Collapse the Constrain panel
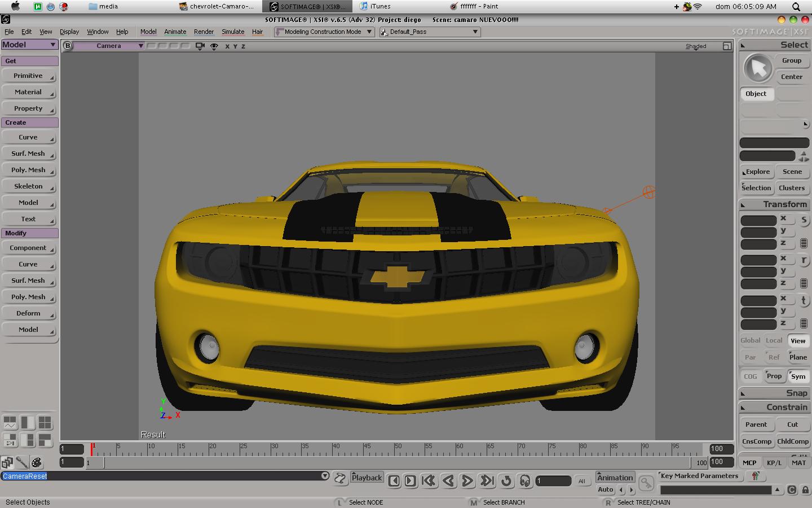The width and height of the screenshot is (812, 508). pyautogui.click(x=743, y=408)
